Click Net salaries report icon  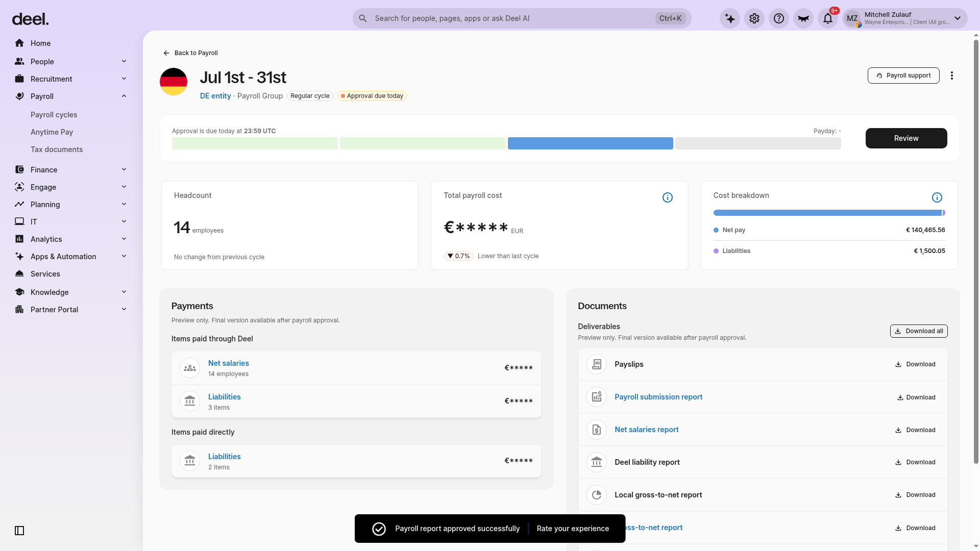pyautogui.click(x=597, y=430)
